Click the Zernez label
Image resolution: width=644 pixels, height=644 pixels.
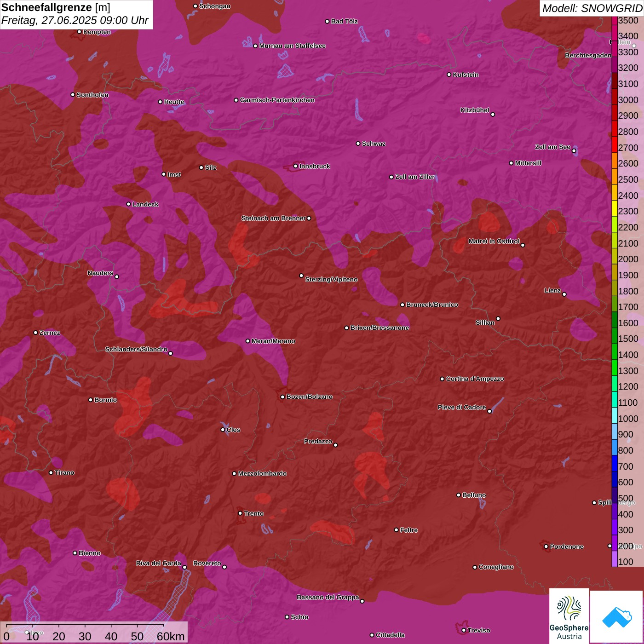tap(50, 333)
